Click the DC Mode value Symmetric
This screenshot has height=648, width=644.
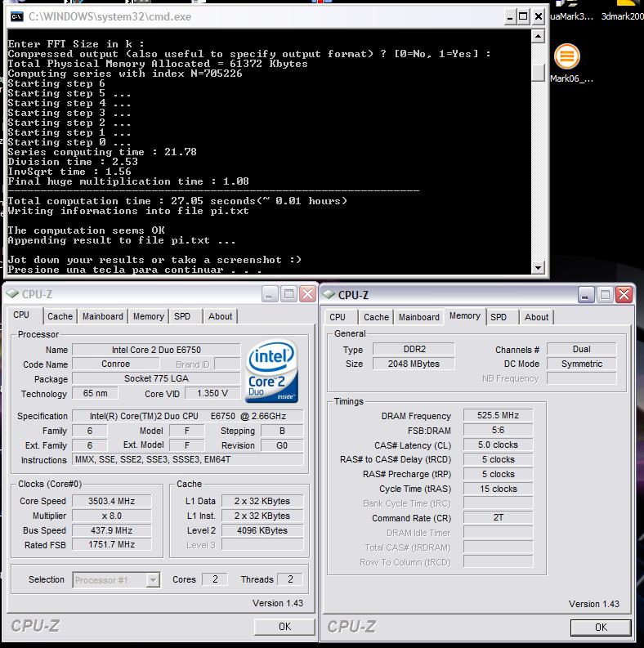pyautogui.click(x=582, y=364)
